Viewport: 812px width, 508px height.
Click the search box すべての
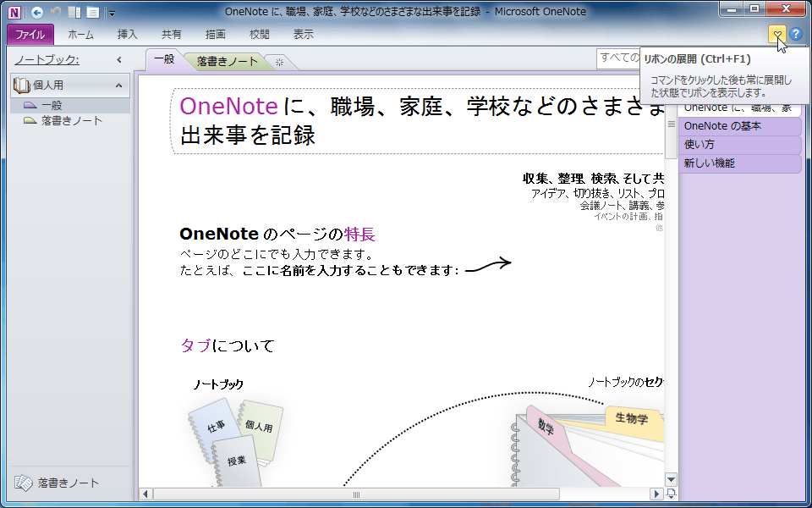(618, 58)
